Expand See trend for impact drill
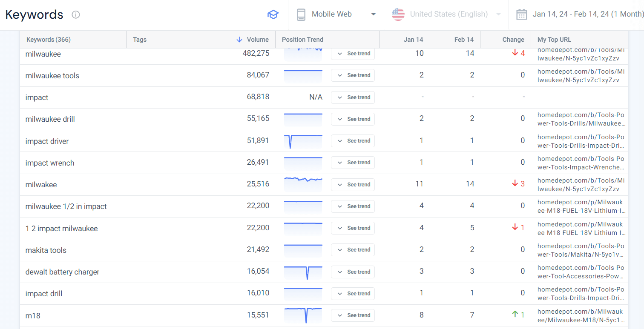The image size is (644, 329). 353,294
